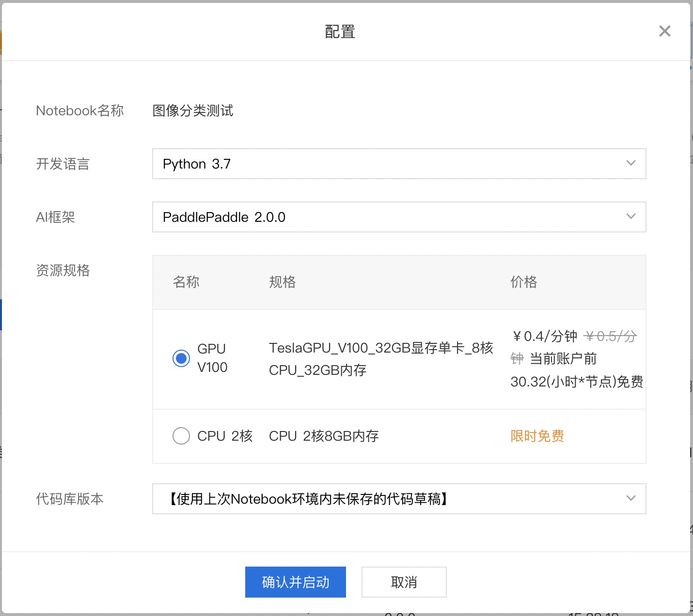Select the CPU 2核 radio button
693x616 pixels.
(181, 436)
